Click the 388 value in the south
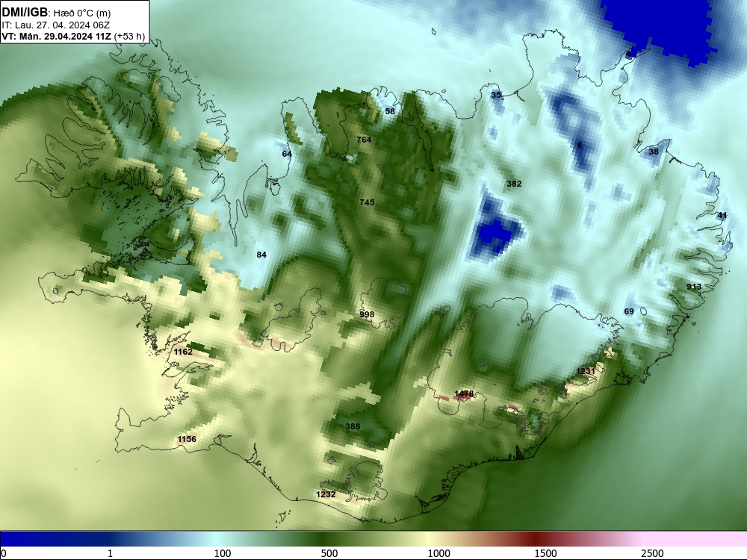The width and height of the screenshot is (747, 560). (x=353, y=426)
